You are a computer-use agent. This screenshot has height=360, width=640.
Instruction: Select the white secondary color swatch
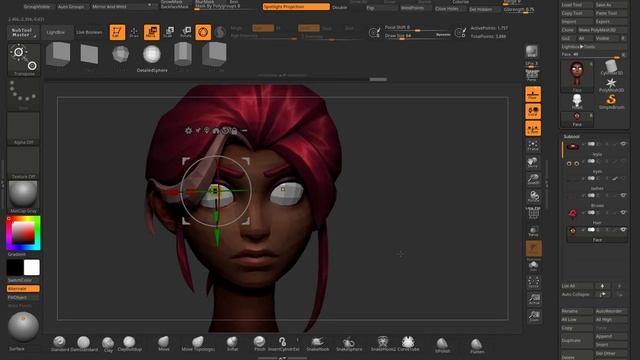(x=32, y=268)
